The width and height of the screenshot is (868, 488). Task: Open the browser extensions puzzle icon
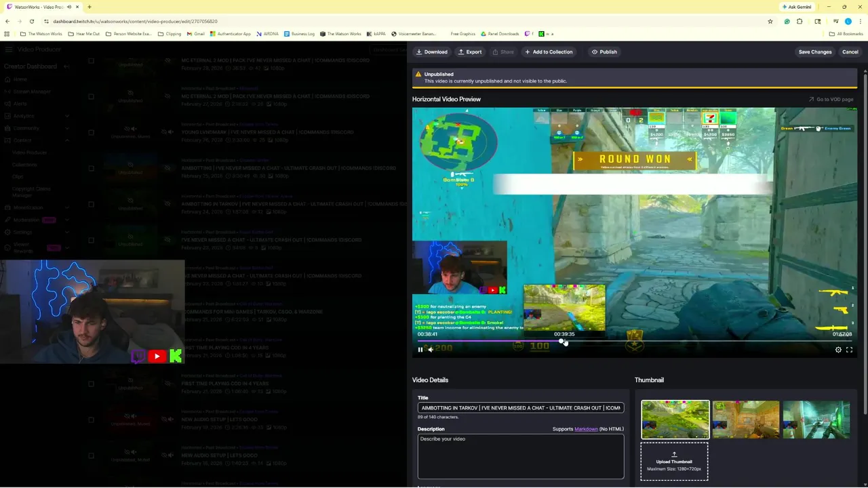click(800, 21)
